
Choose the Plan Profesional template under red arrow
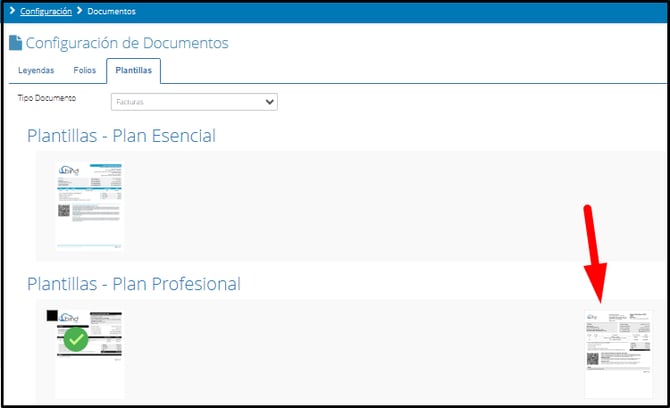coord(618,353)
